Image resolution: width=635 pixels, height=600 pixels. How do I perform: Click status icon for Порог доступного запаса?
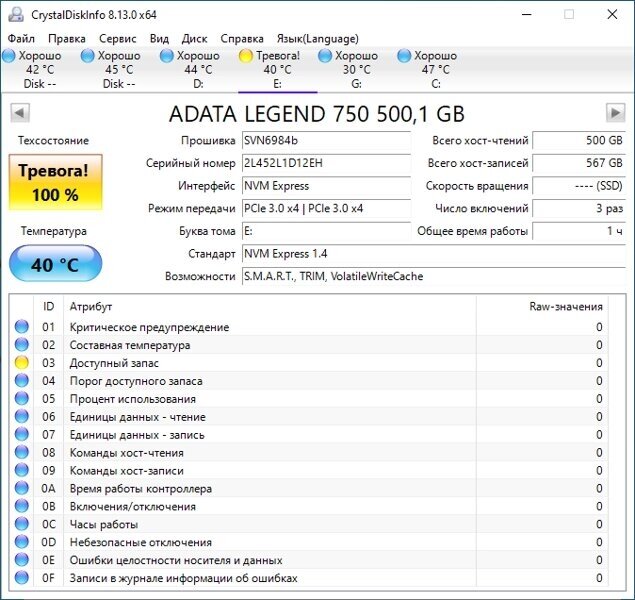coord(21,380)
